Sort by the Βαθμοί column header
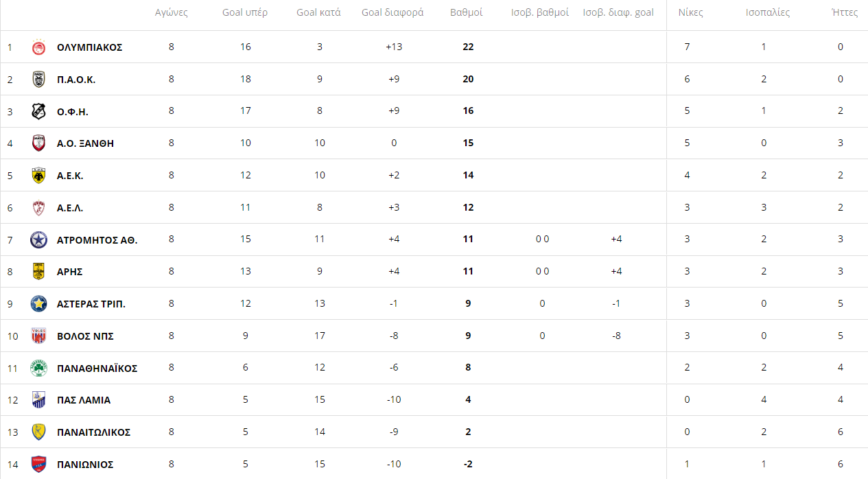 [467, 13]
